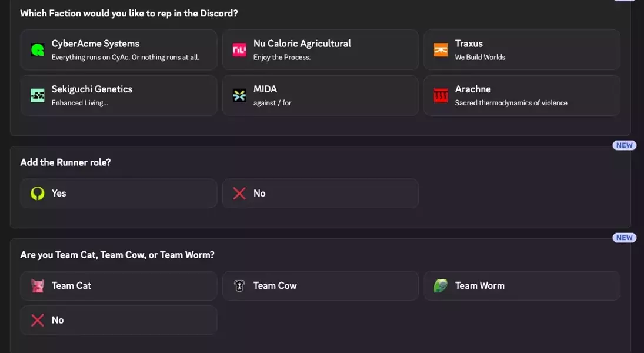Decline team choice with No option

pos(118,320)
